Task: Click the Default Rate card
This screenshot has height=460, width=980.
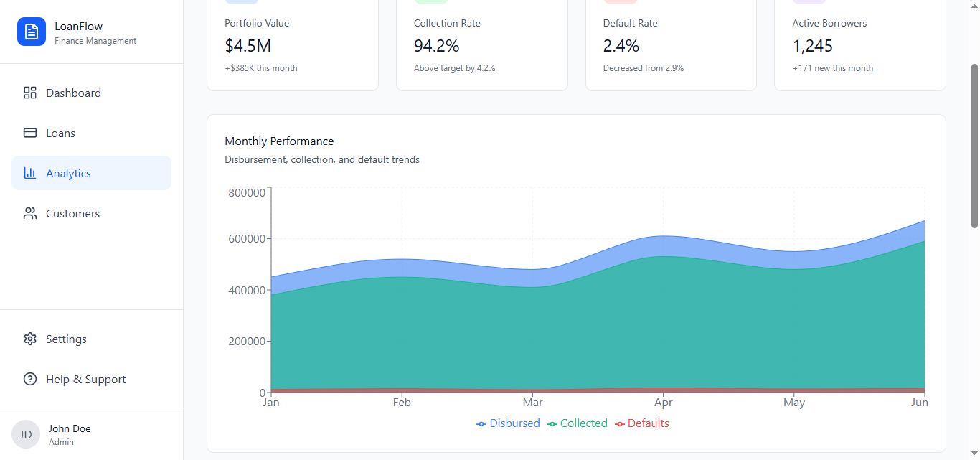Action: (x=671, y=44)
